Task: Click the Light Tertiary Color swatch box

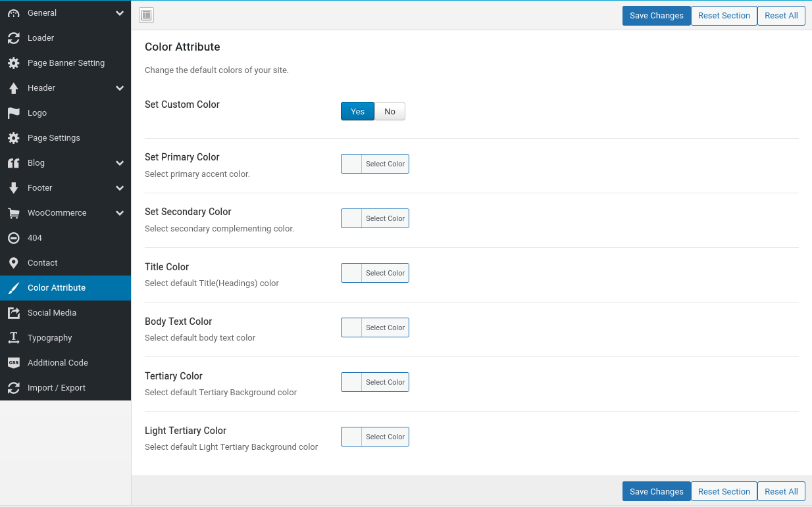Action: click(x=351, y=437)
